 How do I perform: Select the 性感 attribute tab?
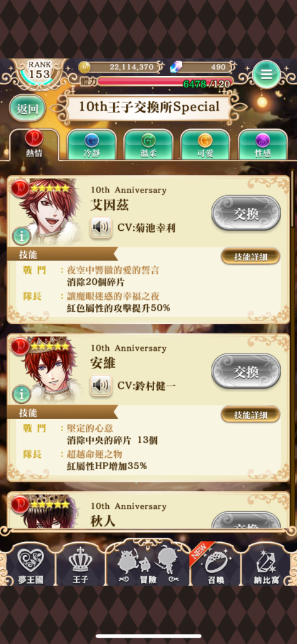[x=262, y=145]
